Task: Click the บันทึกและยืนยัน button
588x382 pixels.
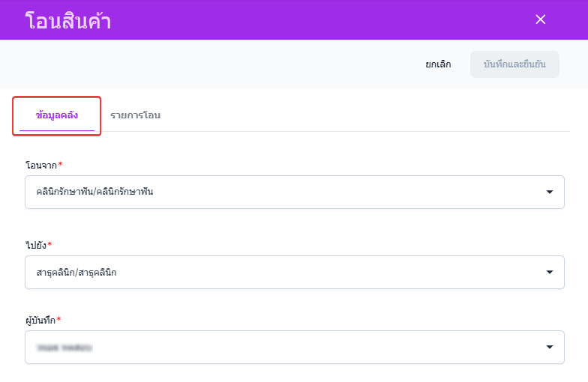Action: 514,64
